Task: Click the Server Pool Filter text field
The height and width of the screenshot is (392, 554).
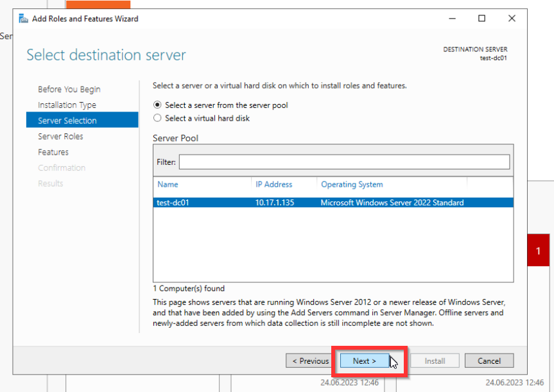Action: point(344,162)
